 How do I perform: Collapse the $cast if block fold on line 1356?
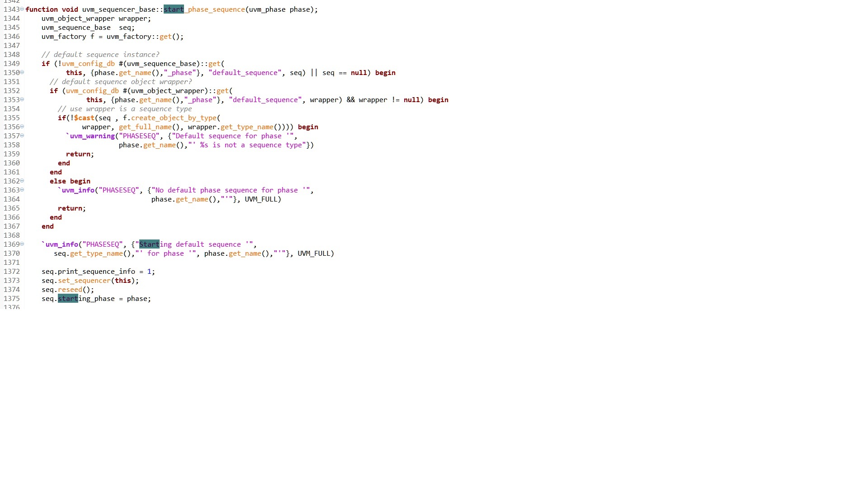point(22,127)
